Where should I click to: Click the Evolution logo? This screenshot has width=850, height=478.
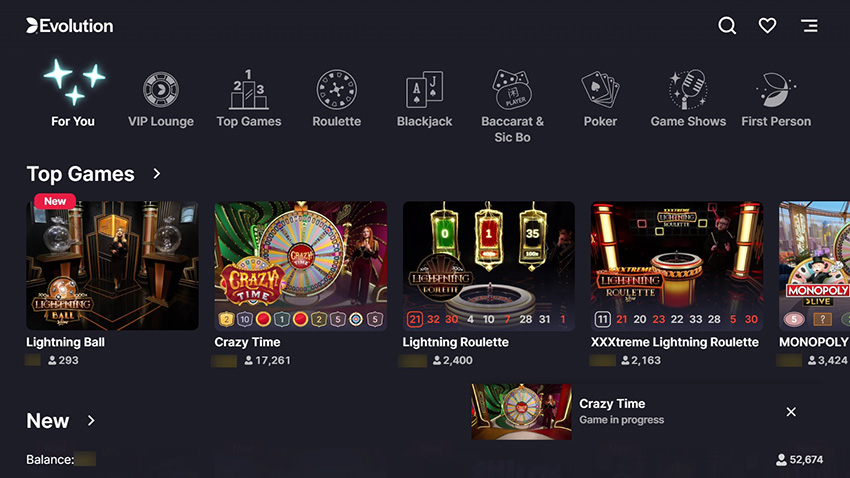70,25
